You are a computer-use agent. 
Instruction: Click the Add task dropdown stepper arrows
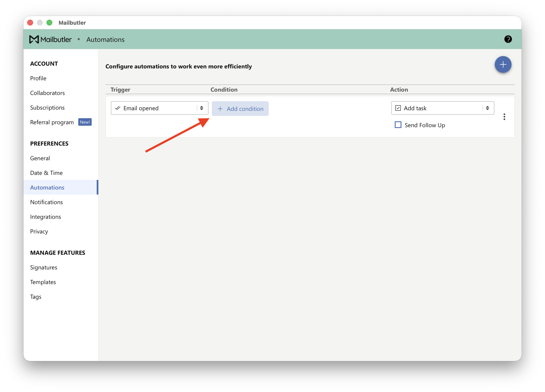click(487, 108)
